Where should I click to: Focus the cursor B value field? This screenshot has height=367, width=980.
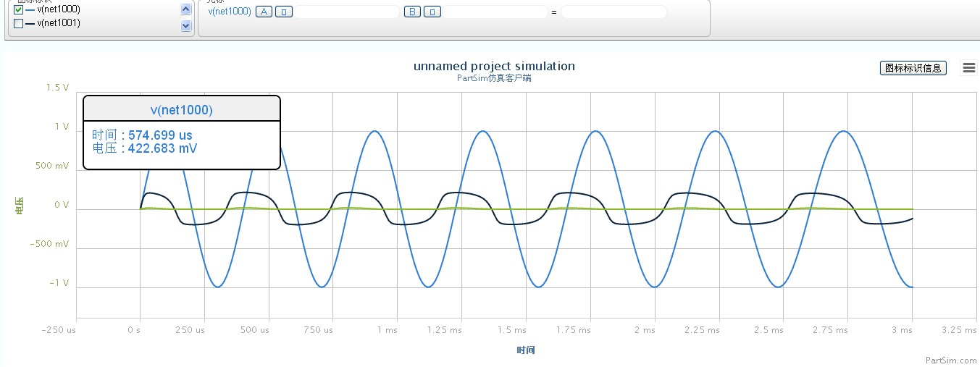(x=495, y=12)
